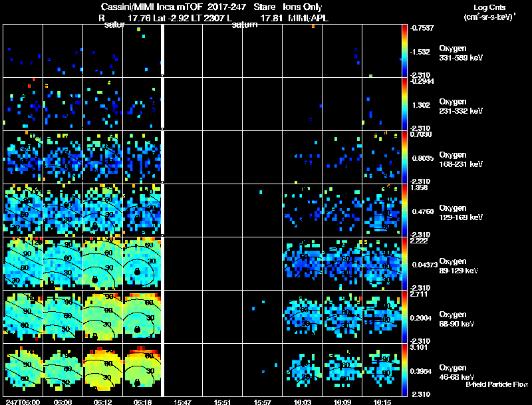Click the B-field Particle Flow label

tap(497, 384)
